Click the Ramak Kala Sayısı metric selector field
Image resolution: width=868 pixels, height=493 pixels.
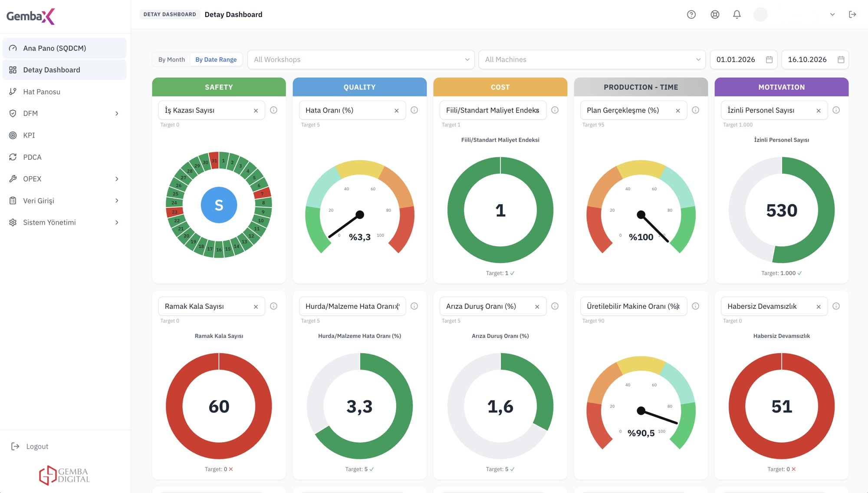click(211, 306)
